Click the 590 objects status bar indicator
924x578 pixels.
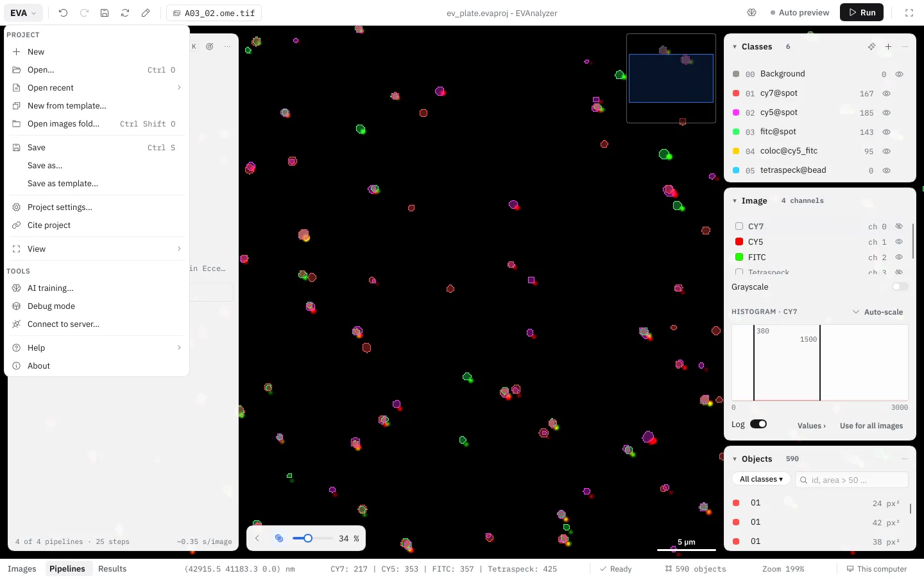[696, 569]
